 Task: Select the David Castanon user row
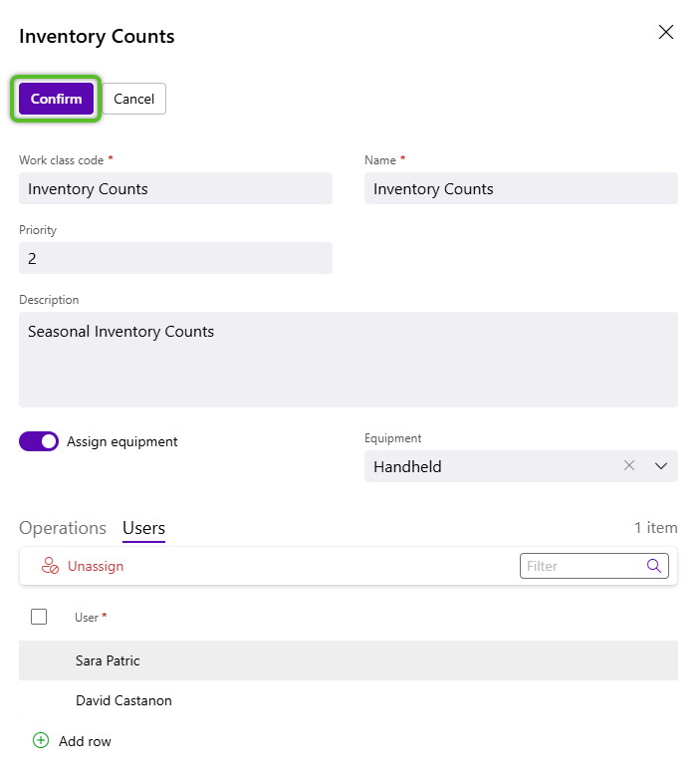point(348,700)
